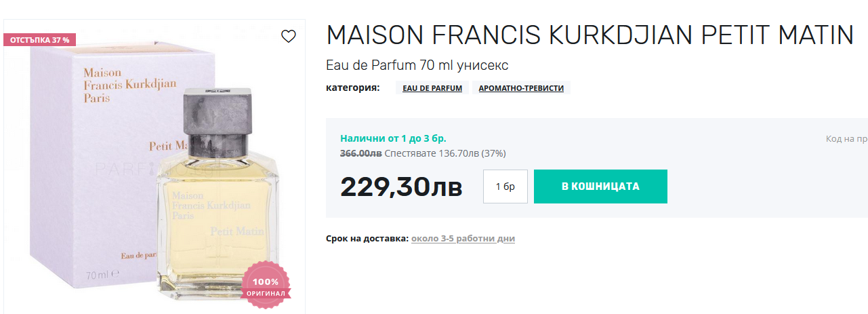Click the 229,30лв current price

401,187
